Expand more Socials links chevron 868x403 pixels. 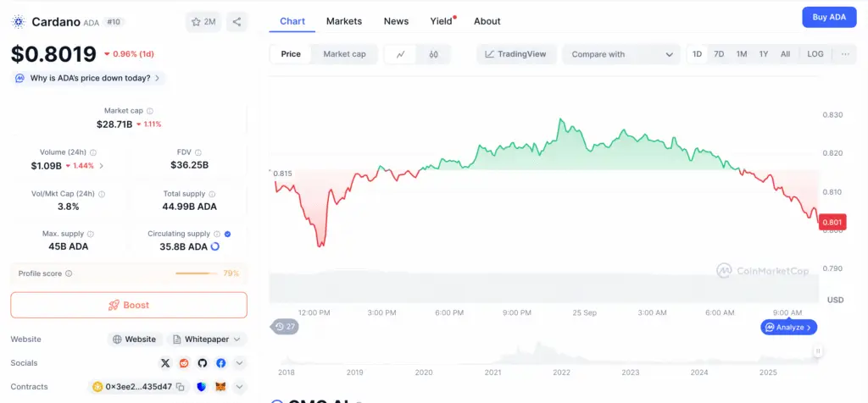tap(240, 363)
